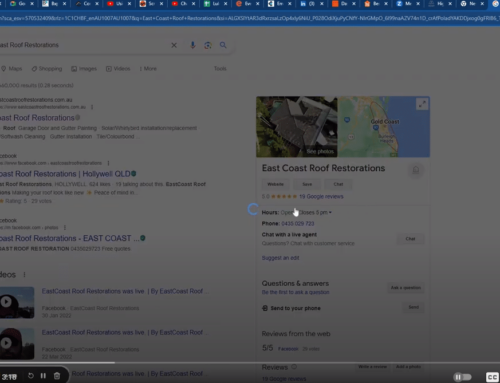Viewport: 500px width, 383px height.
Task: Start voice search with the microphone icon
Action: [x=192, y=45]
